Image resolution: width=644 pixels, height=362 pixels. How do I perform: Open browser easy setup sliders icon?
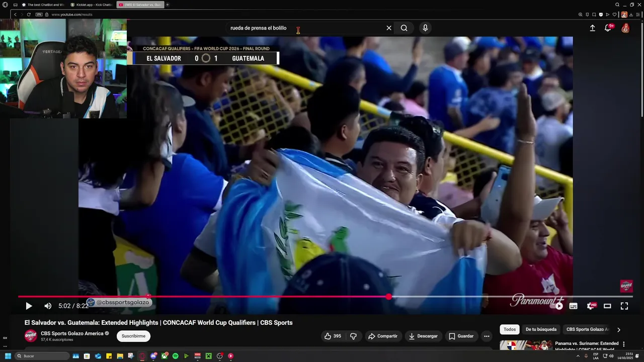[637, 15]
